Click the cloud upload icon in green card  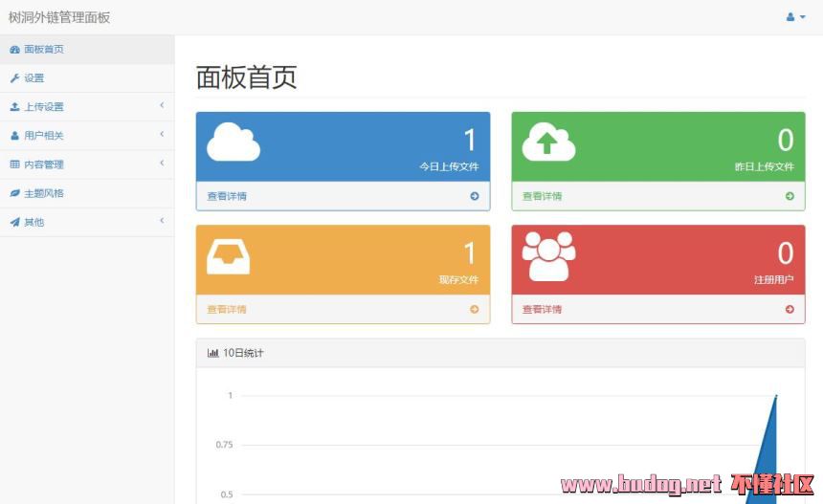[548, 142]
